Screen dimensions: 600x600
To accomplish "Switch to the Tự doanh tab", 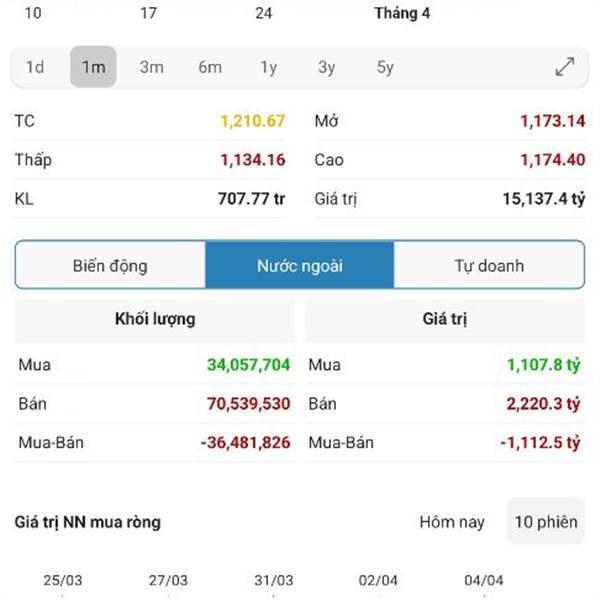I will [489, 265].
